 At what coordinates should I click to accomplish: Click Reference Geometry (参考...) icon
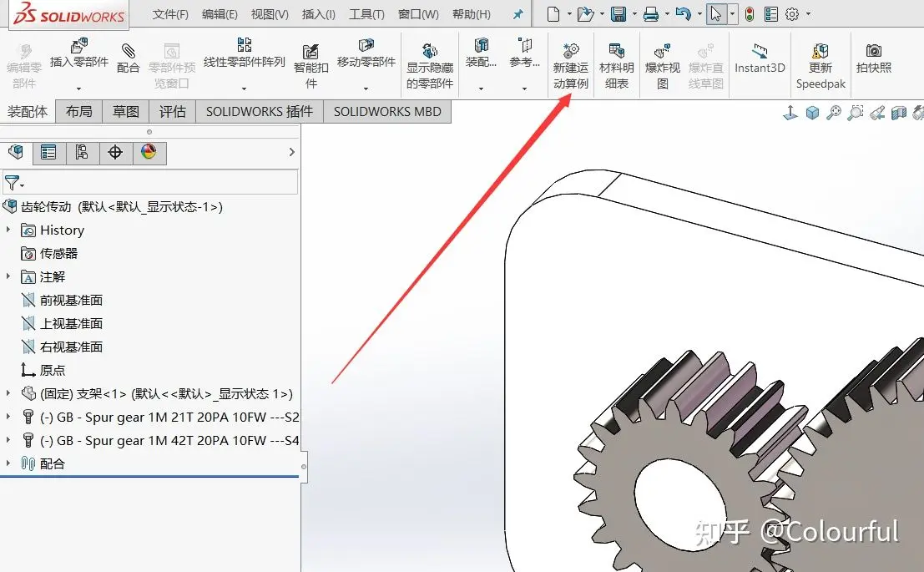[x=524, y=45]
